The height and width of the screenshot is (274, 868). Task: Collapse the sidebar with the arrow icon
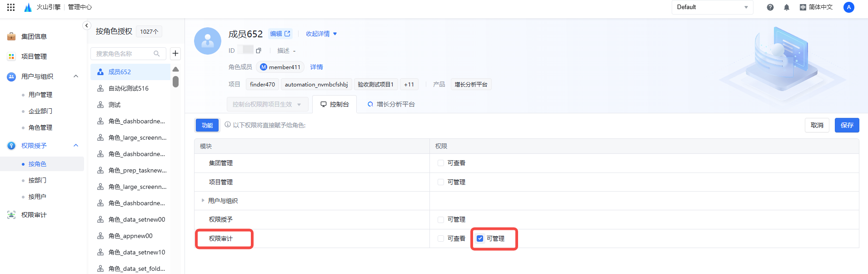coord(87,25)
